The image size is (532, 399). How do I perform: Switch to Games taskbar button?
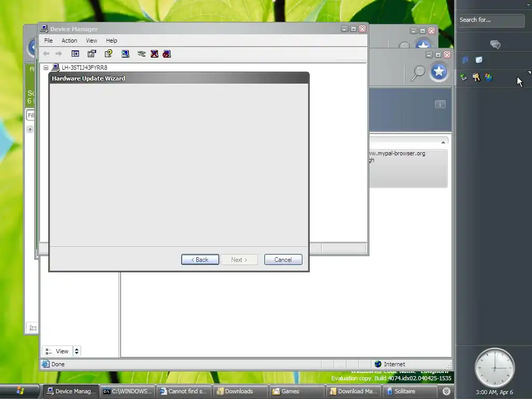click(297, 391)
